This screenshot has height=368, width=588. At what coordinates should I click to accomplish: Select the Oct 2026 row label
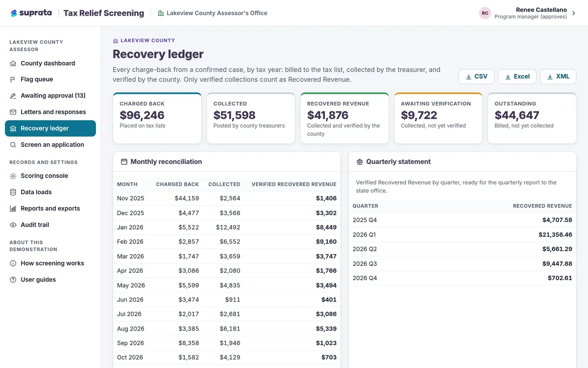click(x=130, y=357)
